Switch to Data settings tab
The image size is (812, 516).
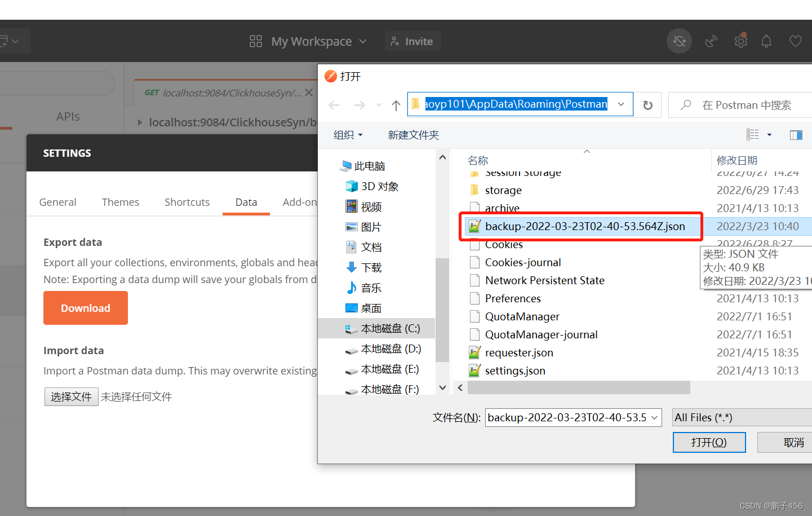[x=246, y=202]
